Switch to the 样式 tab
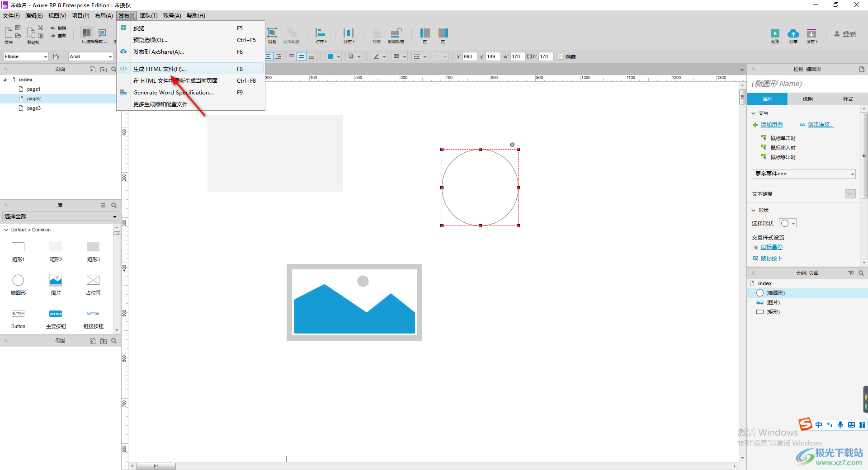Image resolution: width=868 pixels, height=470 pixels. pos(848,99)
